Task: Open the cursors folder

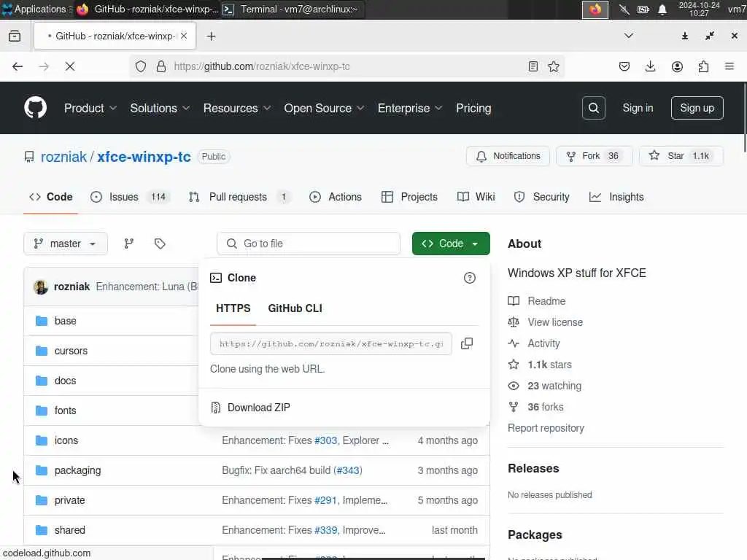Action: click(71, 351)
